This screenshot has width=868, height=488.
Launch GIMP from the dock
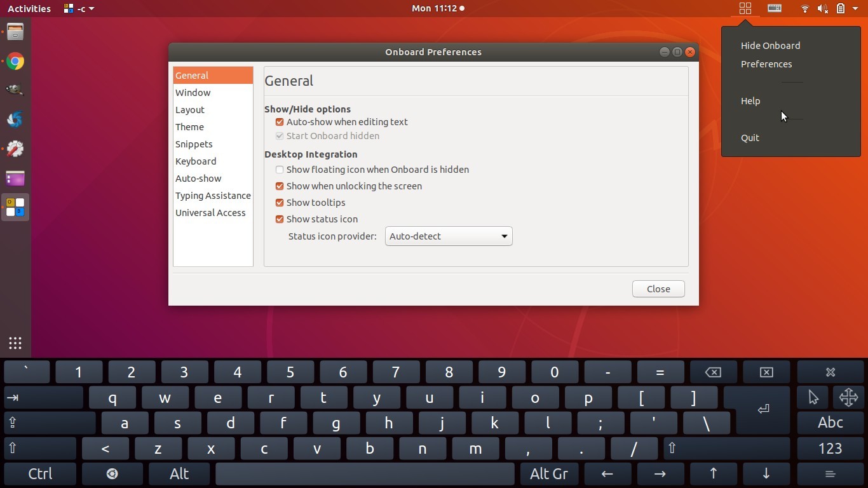15,90
